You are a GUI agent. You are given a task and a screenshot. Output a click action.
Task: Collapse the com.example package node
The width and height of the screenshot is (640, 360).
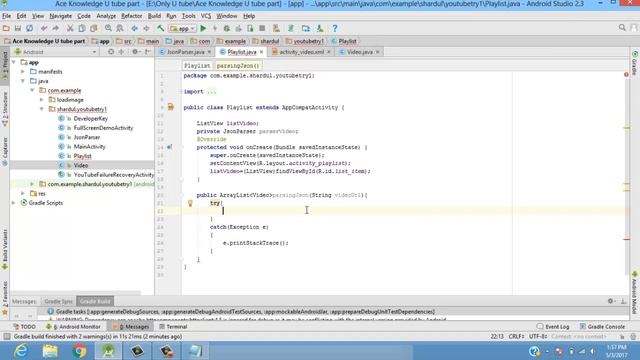click(x=33, y=90)
